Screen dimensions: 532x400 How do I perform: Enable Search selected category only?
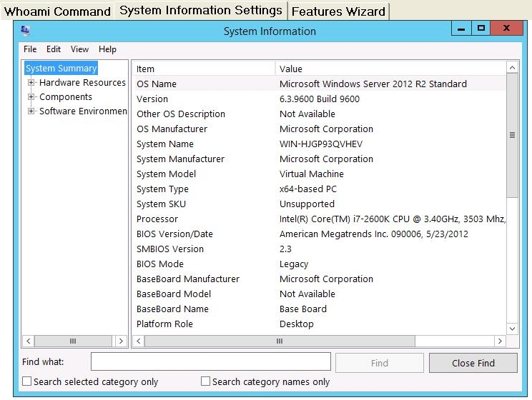coord(26,381)
